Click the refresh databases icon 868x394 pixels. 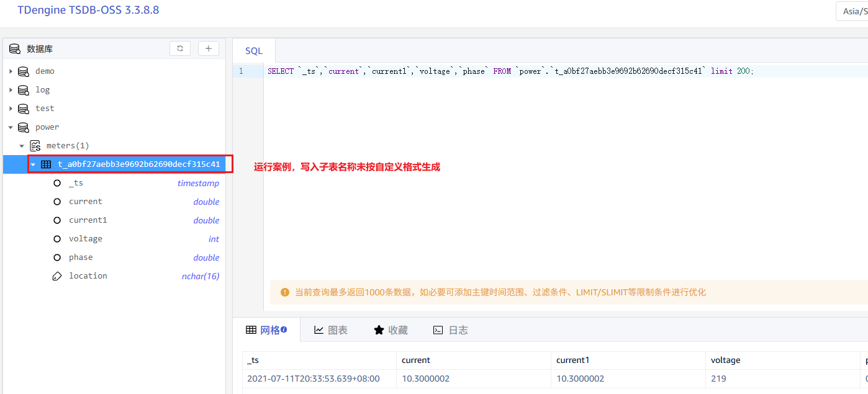coord(180,48)
